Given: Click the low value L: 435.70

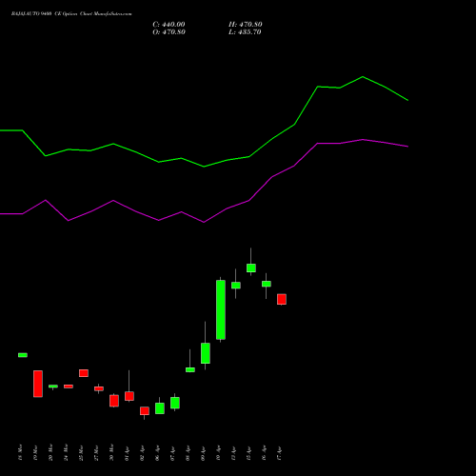Looking at the screenshot, I should tap(245, 32).
